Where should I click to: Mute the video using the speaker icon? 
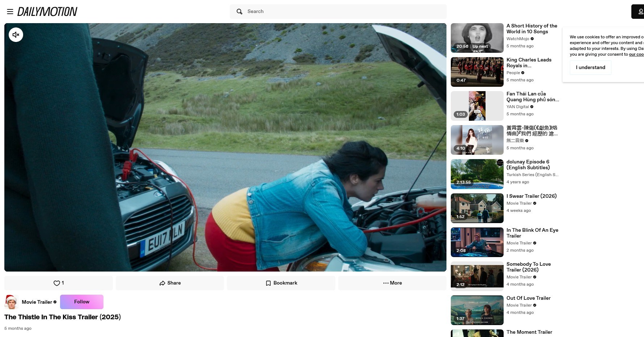[16, 34]
